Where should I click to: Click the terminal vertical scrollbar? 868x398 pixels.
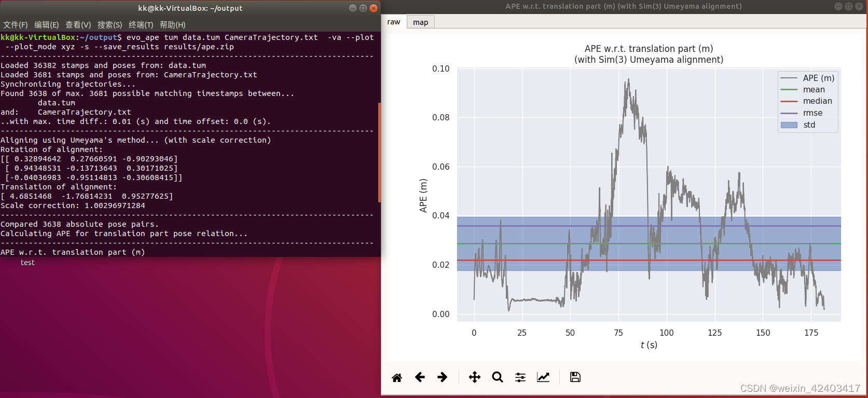(x=379, y=152)
